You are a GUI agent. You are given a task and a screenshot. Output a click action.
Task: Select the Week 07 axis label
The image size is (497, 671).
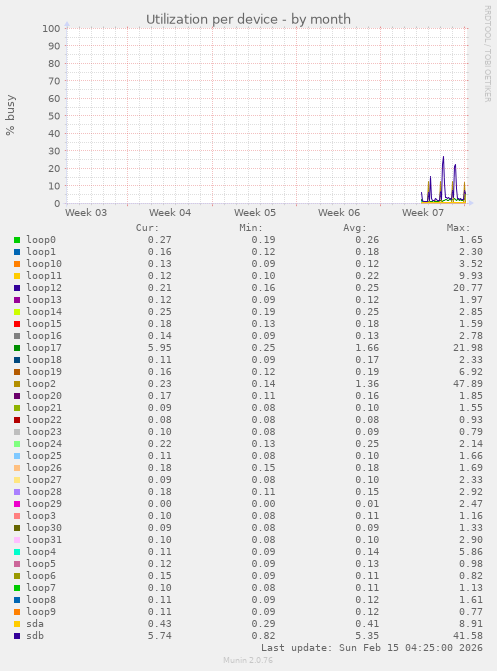pyautogui.click(x=423, y=213)
